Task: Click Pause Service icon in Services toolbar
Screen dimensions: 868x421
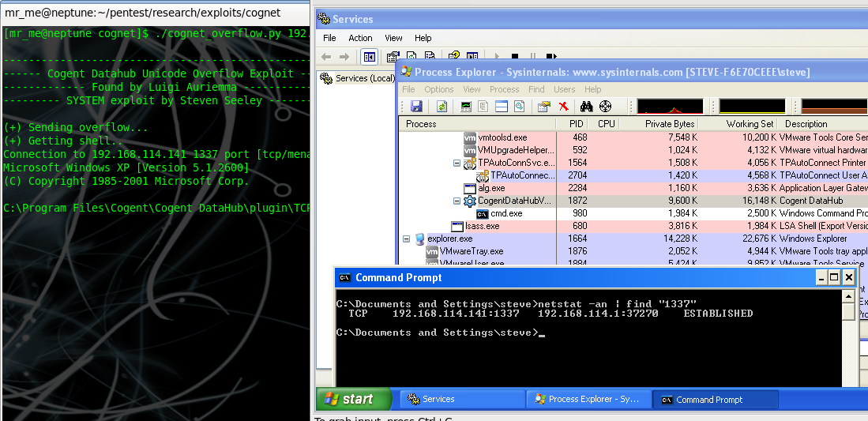Action: pos(532,57)
